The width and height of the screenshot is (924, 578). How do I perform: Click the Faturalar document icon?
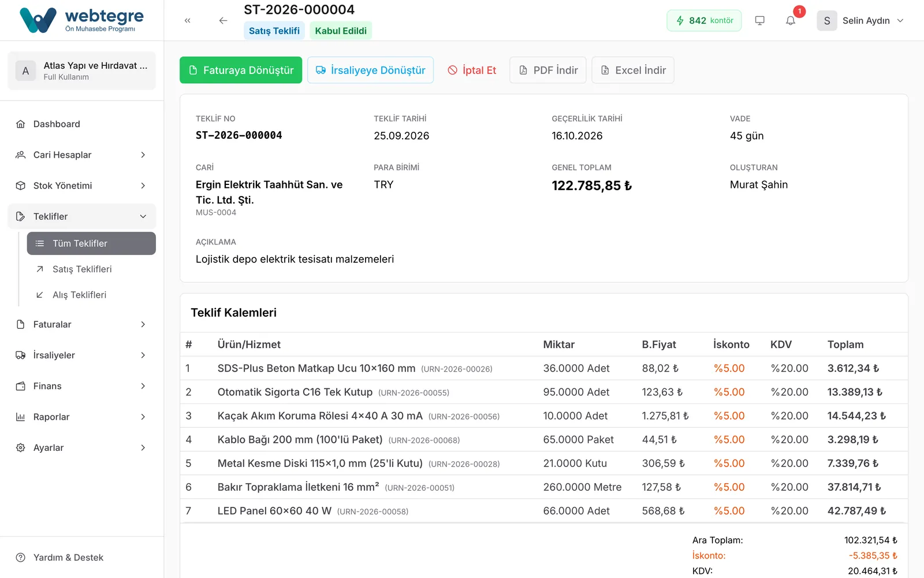[x=21, y=324]
